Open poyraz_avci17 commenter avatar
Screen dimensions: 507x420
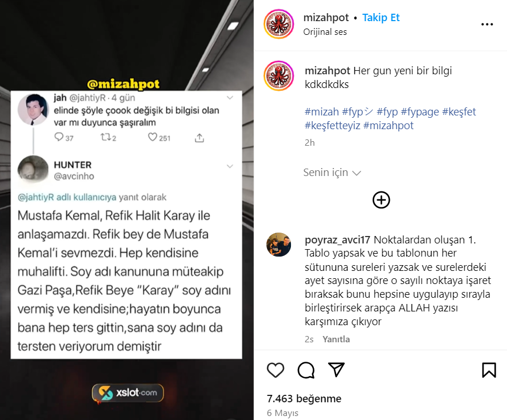point(279,245)
